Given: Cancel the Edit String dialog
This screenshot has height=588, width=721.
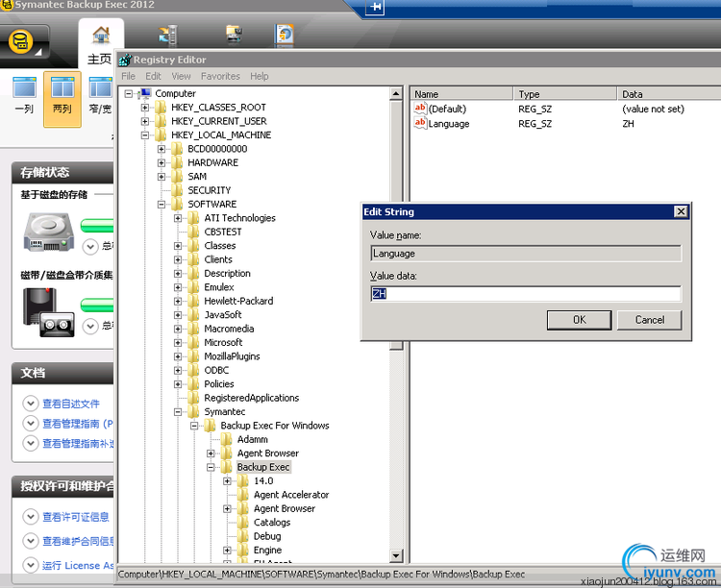Looking at the screenshot, I should point(649,320).
